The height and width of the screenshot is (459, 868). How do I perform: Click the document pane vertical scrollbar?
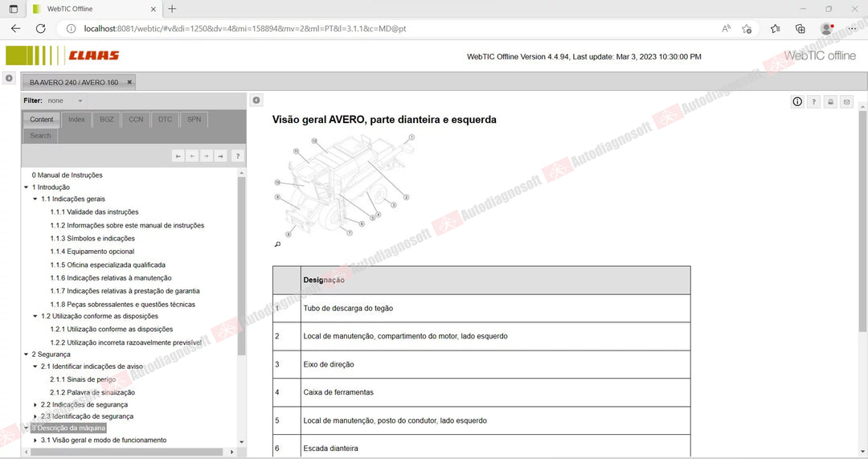point(862,222)
